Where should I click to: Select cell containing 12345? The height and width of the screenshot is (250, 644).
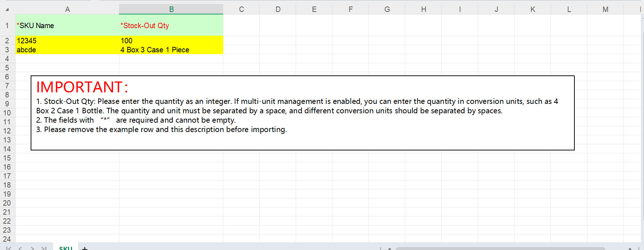click(x=67, y=41)
